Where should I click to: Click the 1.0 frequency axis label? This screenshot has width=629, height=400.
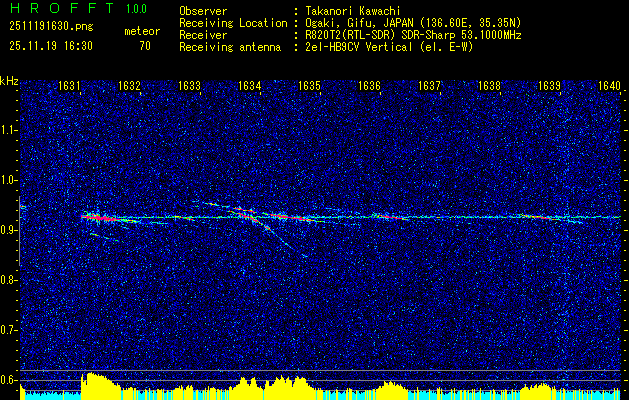[9, 180]
